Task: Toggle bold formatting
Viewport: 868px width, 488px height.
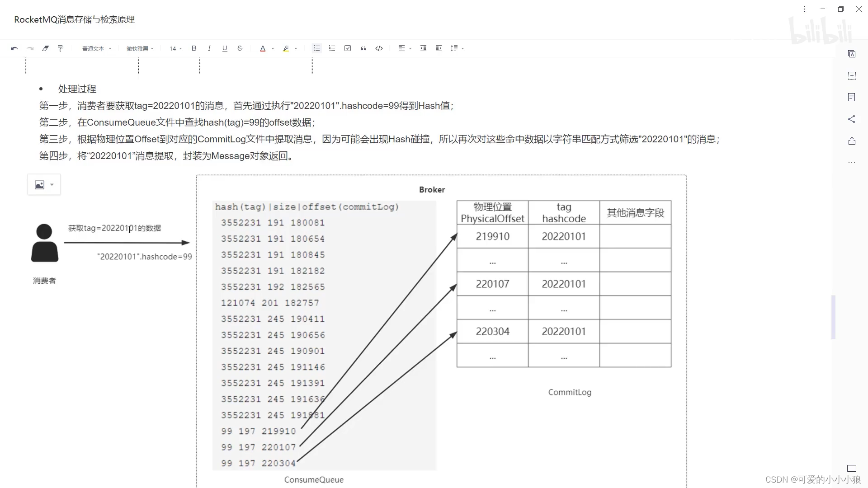Action: pos(194,48)
